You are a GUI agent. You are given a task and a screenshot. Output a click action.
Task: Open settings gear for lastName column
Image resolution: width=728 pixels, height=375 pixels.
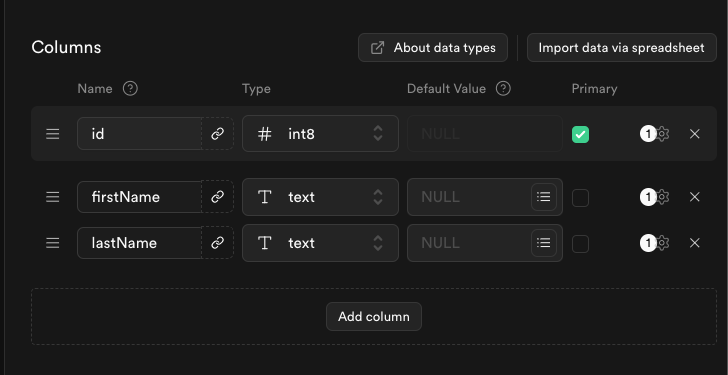[x=662, y=243]
